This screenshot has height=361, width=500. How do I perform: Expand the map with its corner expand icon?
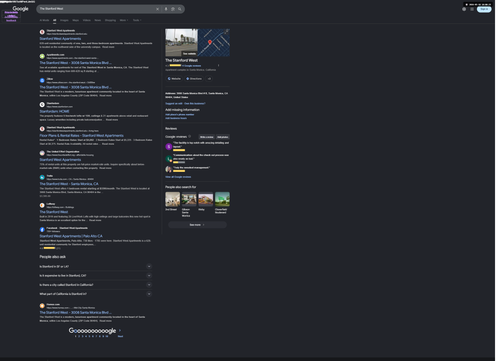pos(227,31)
